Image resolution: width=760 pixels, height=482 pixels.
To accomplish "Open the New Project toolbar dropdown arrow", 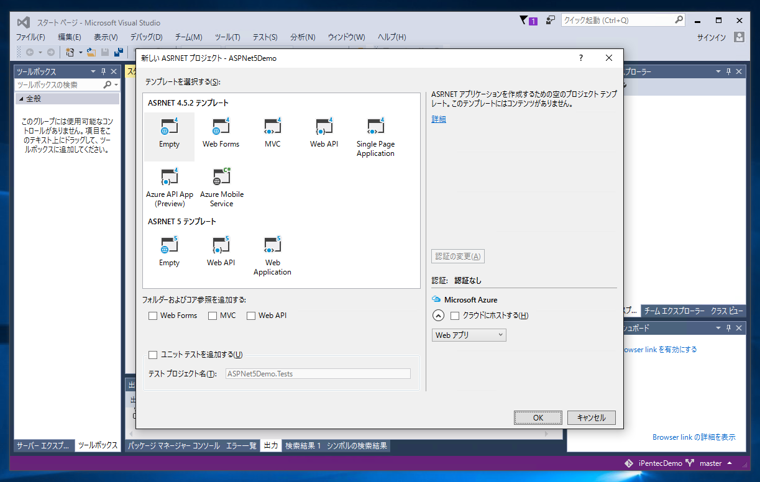I will (x=80, y=52).
